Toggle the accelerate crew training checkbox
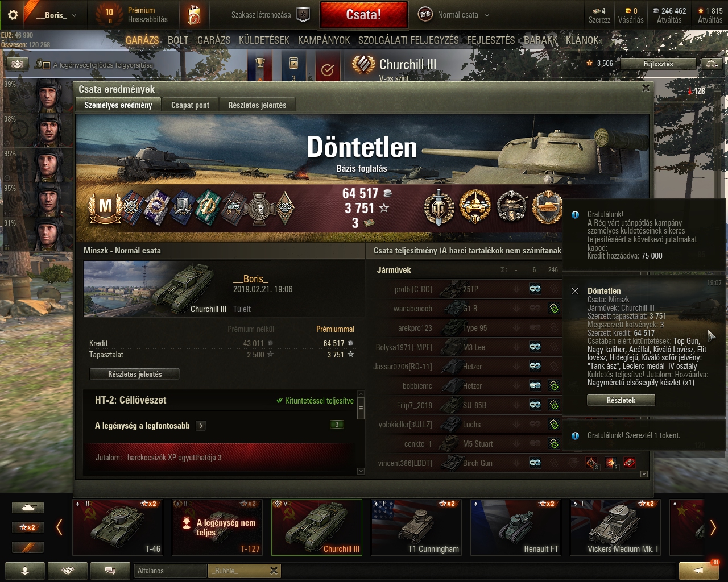 pyautogui.click(x=47, y=65)
